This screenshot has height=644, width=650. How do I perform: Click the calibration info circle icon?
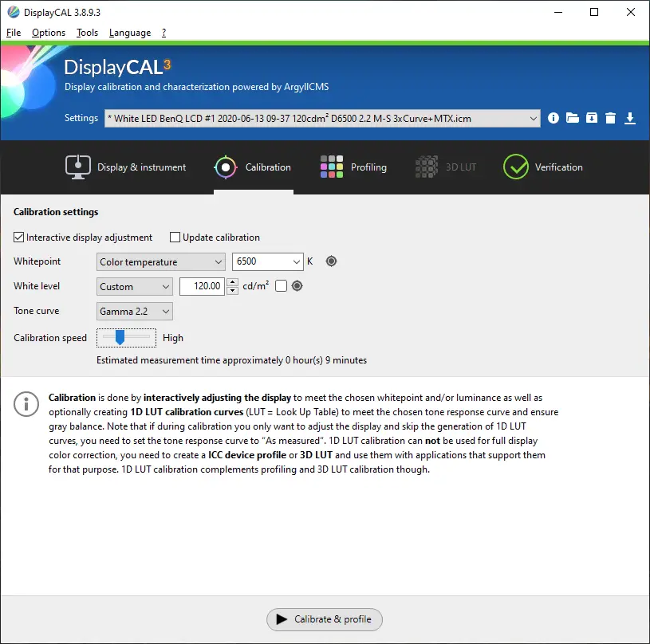26,404
